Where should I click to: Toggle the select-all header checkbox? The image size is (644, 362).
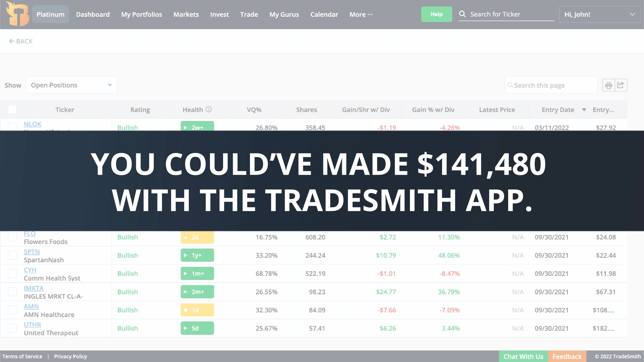(x=12, y=110)
